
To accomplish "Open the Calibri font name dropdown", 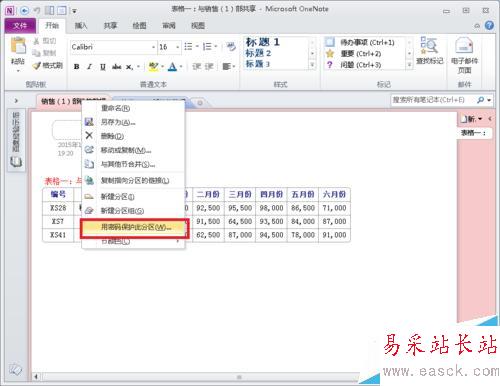I will point(153,47).
